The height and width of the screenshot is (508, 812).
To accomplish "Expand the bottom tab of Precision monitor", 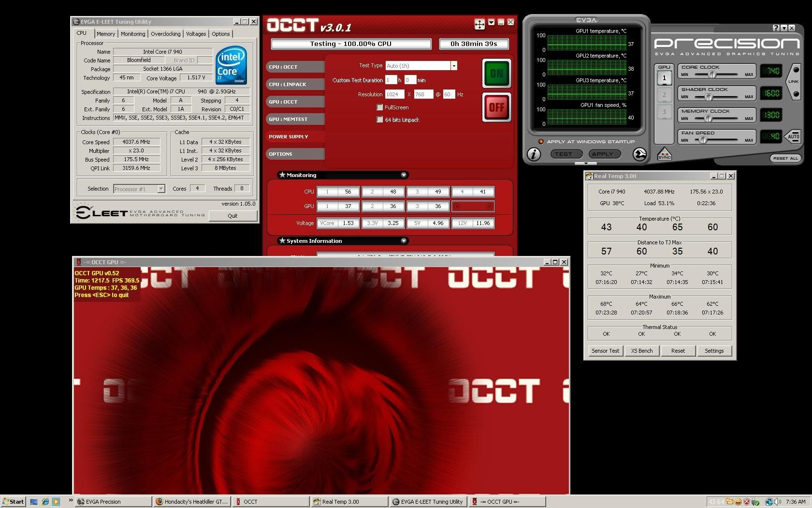I will [x=585, y=164].
